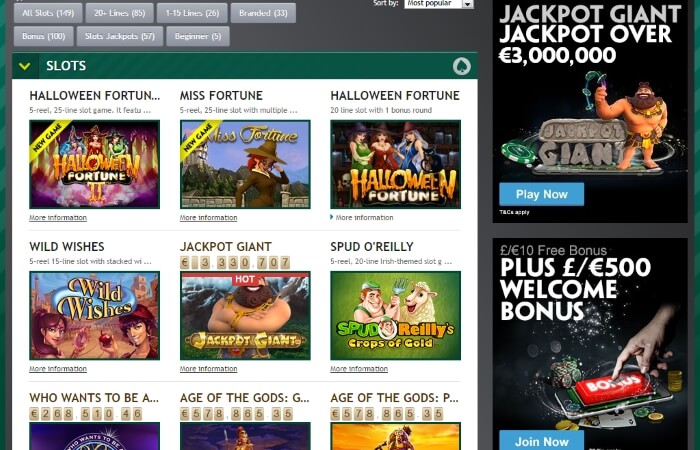Viewport: 700px width, 450px height.
Task: Click More information under Miss Fortune
Action: point(208,218)
